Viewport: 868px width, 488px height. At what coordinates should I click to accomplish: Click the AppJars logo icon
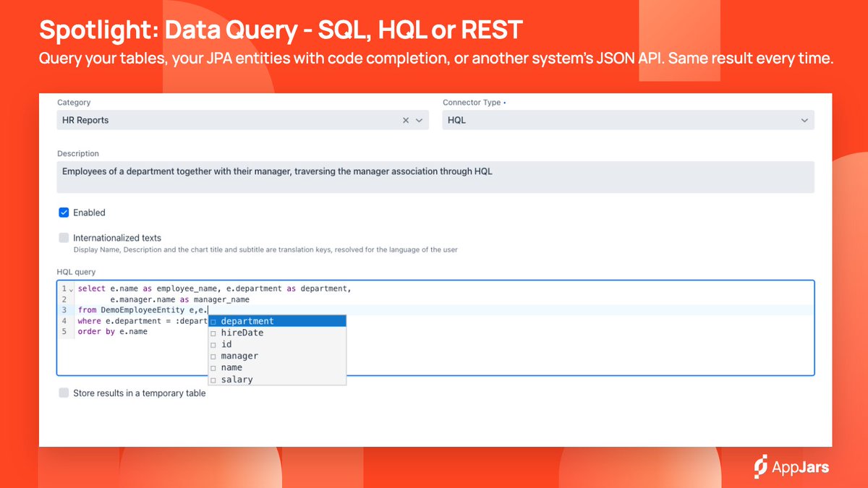click(x=760, y=467)
